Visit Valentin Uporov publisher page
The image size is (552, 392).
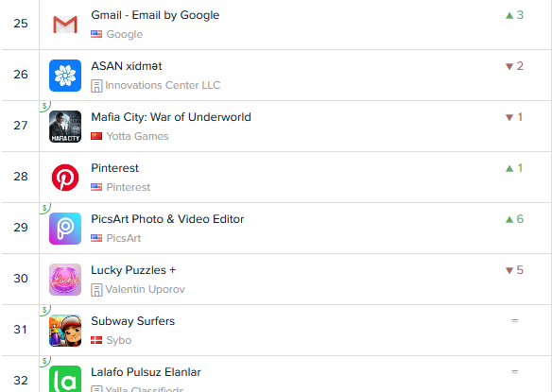click(145, 289)
